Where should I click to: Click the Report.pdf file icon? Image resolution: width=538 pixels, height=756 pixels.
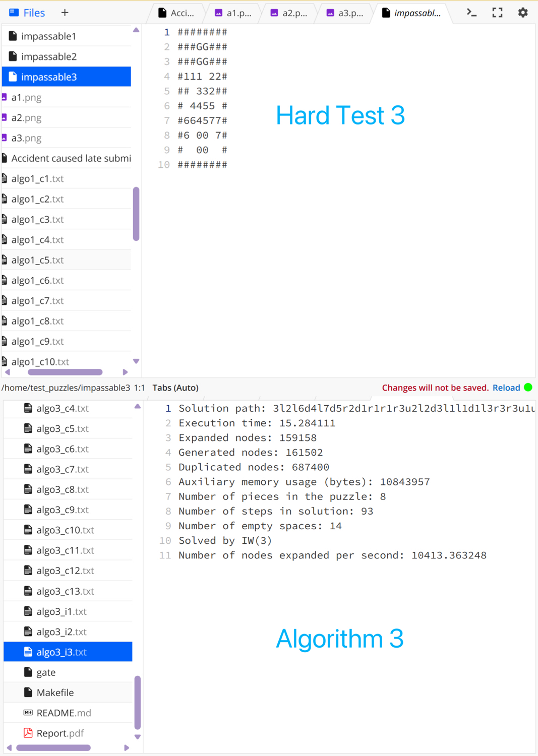[x=28, y=733]
